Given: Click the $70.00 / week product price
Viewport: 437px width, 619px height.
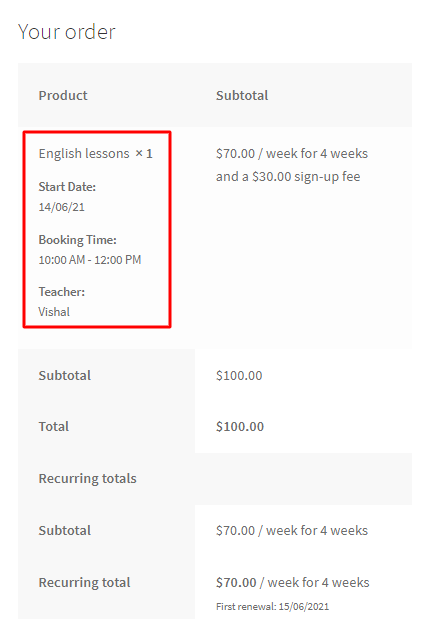Looking at the screenshot, I should click(x=292, y=154).
